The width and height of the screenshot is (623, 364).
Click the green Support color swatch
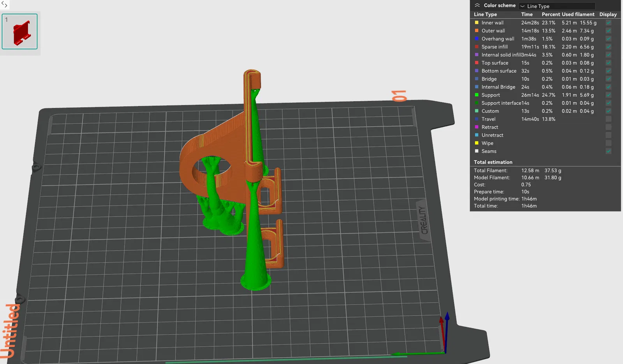point(477,95)
